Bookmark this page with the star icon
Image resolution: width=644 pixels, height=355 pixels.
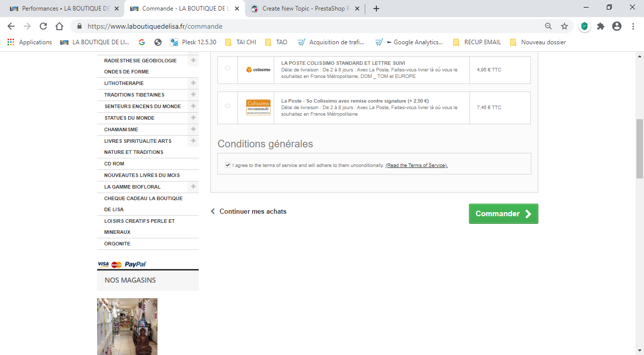565,26
